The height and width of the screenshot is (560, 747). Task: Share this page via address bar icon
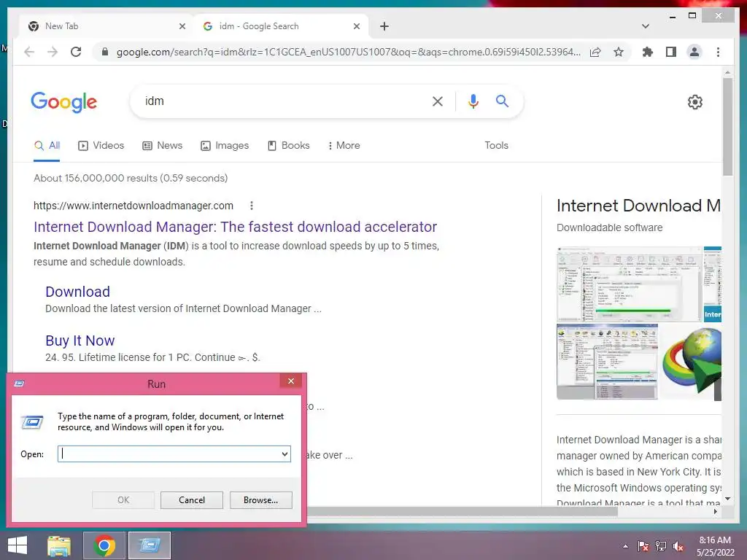point(595,52)
